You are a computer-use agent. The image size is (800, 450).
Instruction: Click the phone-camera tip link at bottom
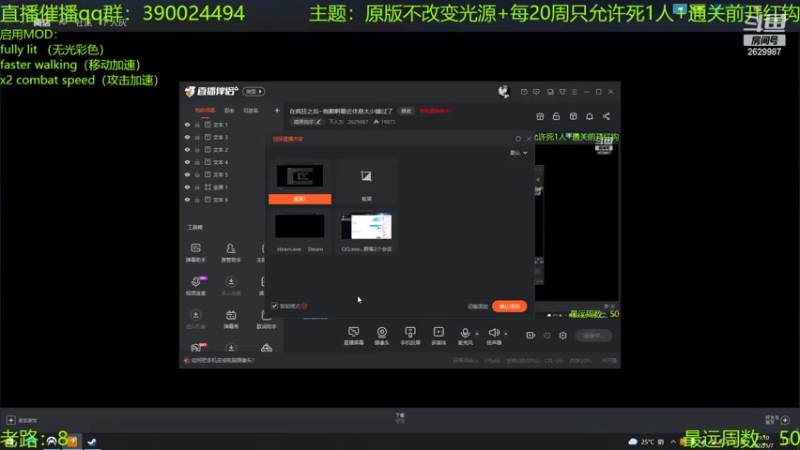coord(222,360)
